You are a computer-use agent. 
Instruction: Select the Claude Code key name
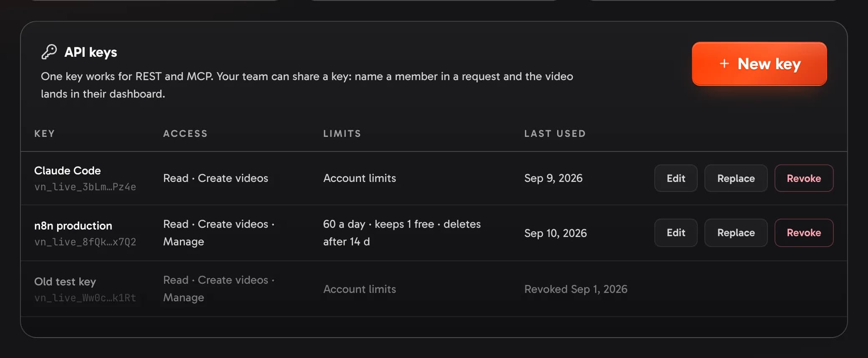(x=68, y=171)
